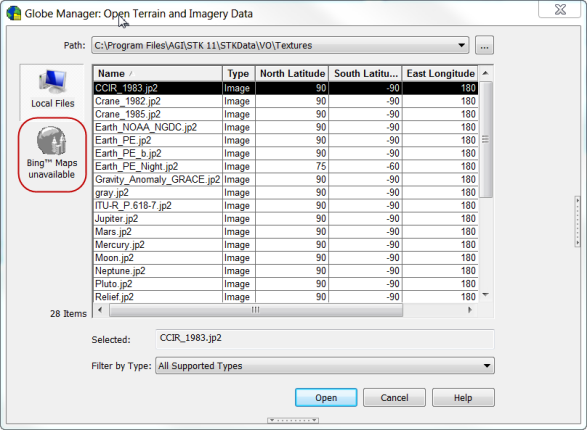
Task: Click the Bing Maps unavailable globe icon
Action: coord(52,141)
